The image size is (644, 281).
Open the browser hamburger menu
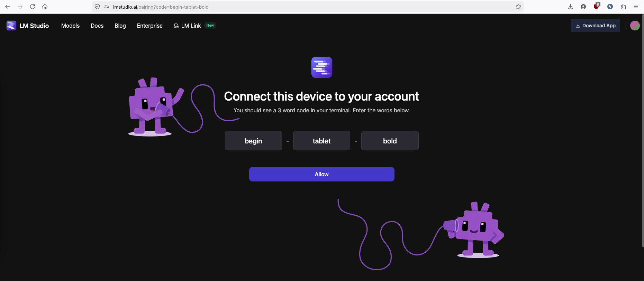635,7
